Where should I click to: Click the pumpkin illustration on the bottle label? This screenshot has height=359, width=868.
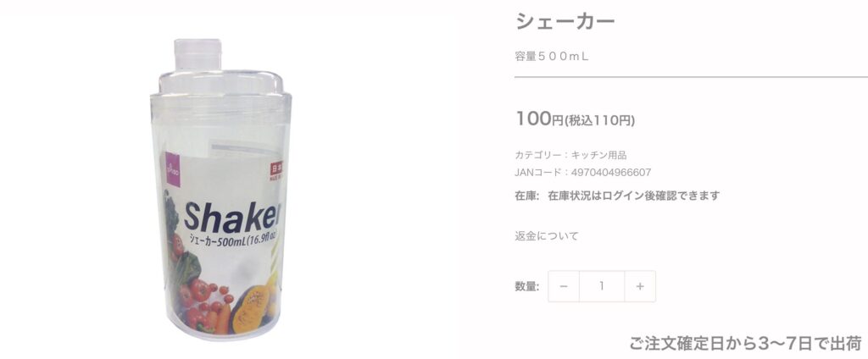click(x=251, y=311)
